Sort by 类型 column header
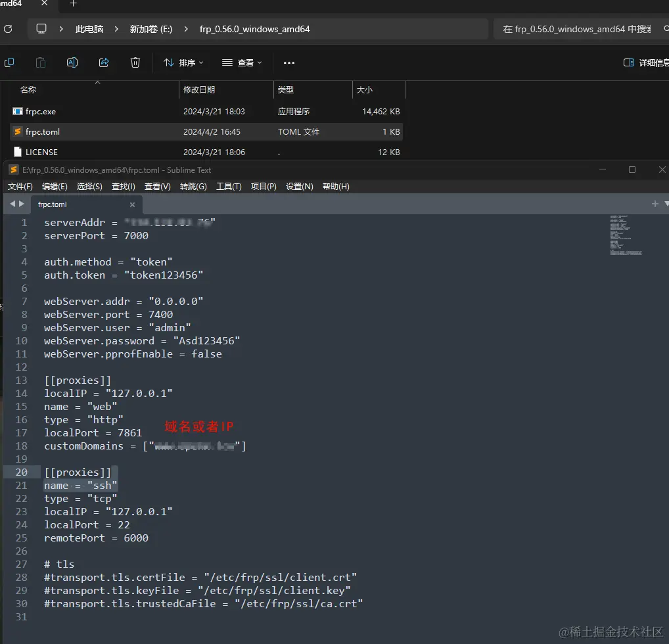The image size is (669, 644). coord(285,89)
